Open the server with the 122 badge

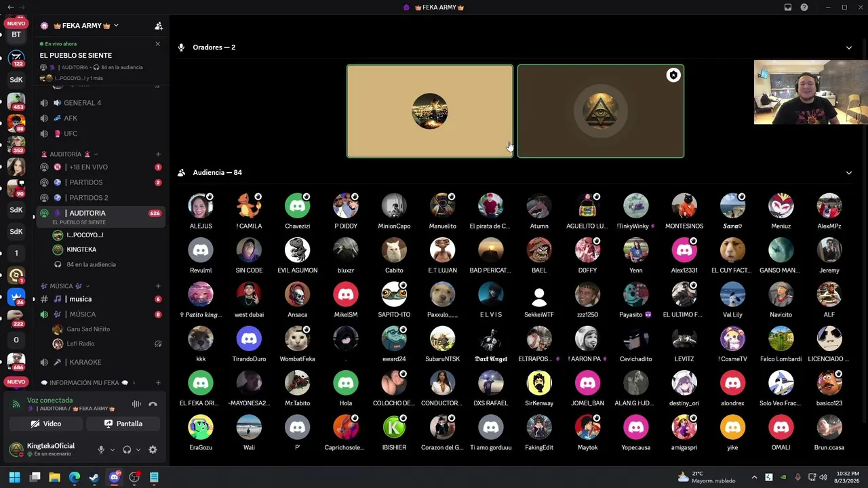[16, 58]
